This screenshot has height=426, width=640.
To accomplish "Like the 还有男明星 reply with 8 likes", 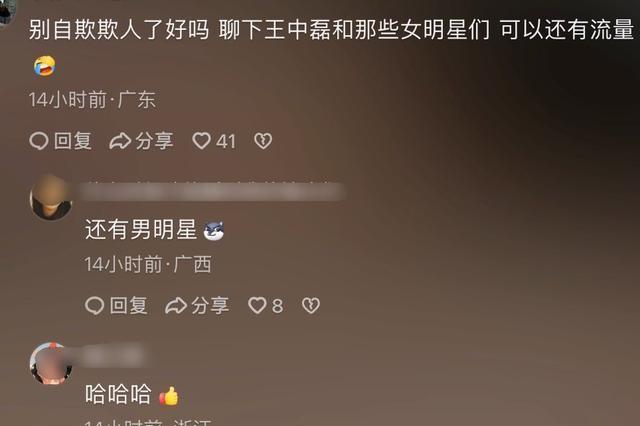I will [x=265, y=306].
